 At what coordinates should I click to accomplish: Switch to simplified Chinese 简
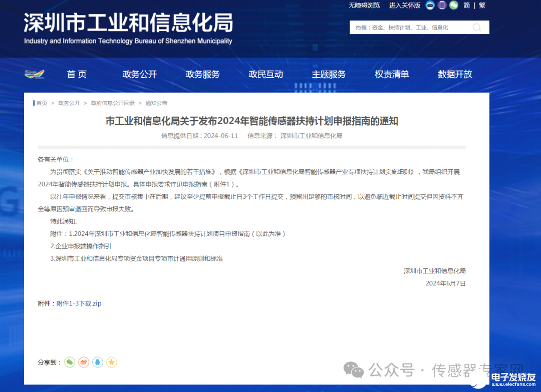coord(466,5)
